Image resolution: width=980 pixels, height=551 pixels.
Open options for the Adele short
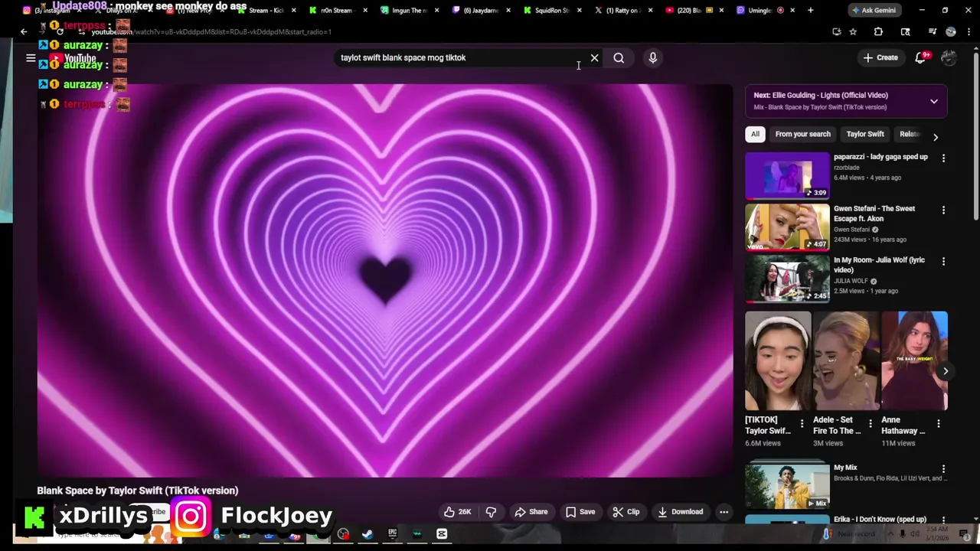point(870,423)
